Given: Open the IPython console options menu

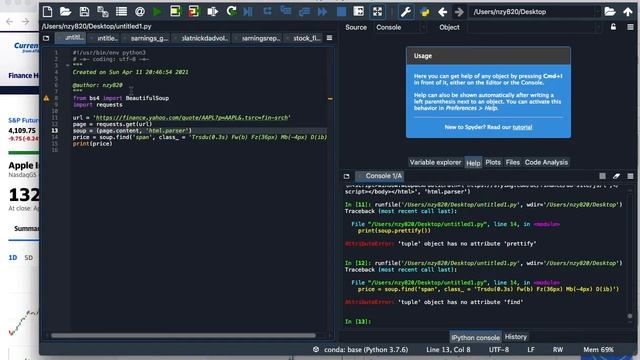Looking at the screenshot, I should click(x=630, y=176).
